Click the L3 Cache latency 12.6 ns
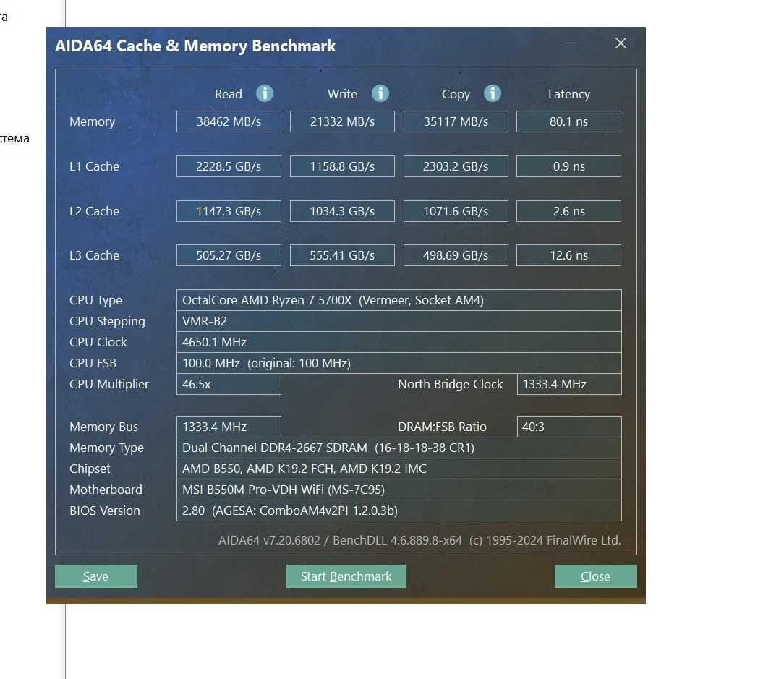This screenshot has width=784, height=679. tap(568, 255)
